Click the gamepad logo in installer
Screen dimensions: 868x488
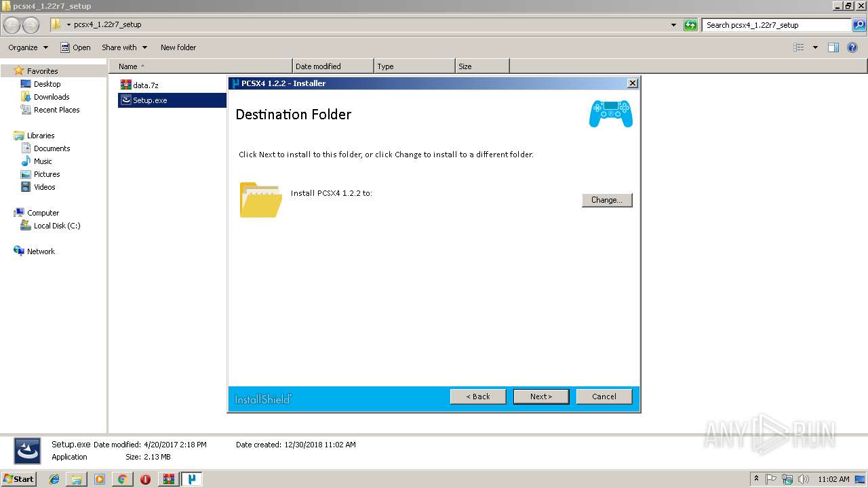click(x=611, y=113)
